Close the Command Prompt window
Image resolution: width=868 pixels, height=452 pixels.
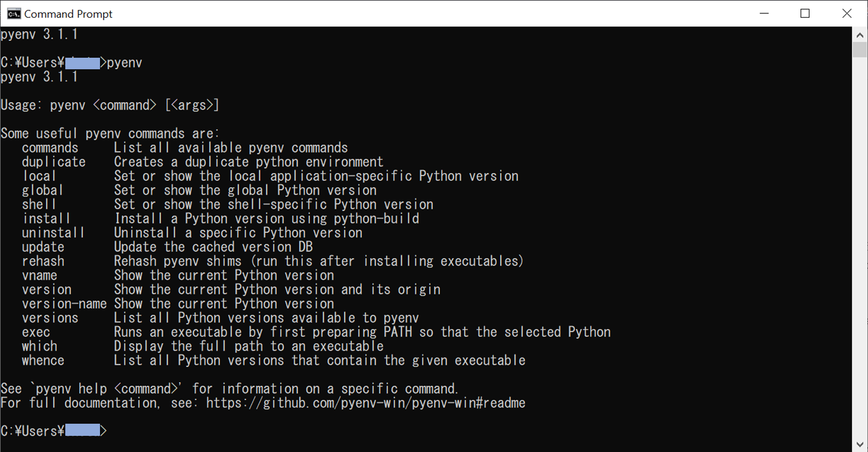coord(847,13)
